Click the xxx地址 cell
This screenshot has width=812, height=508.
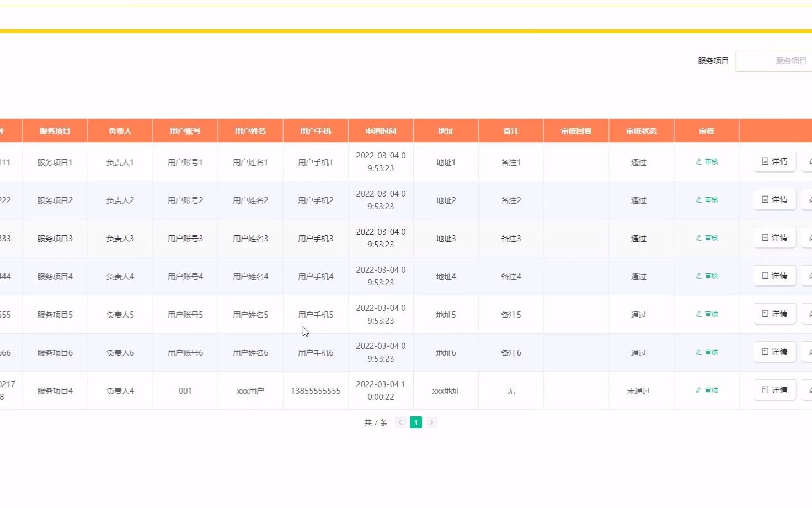[x=446, y=391]
